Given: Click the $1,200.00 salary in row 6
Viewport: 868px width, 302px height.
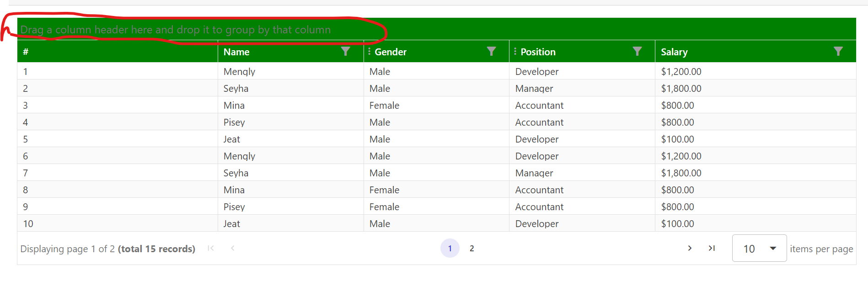Looking at the screenshot, I should click(x=681, y=156).
